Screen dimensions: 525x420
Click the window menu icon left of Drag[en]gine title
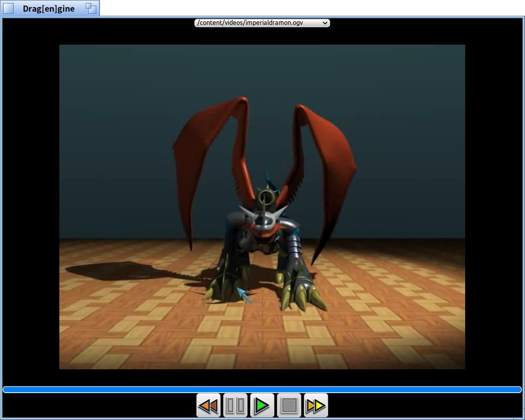point(9,9)
